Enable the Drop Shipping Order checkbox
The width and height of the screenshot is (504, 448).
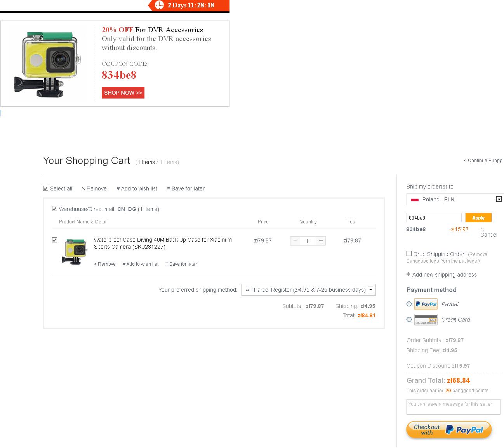[x=409, y=254]
